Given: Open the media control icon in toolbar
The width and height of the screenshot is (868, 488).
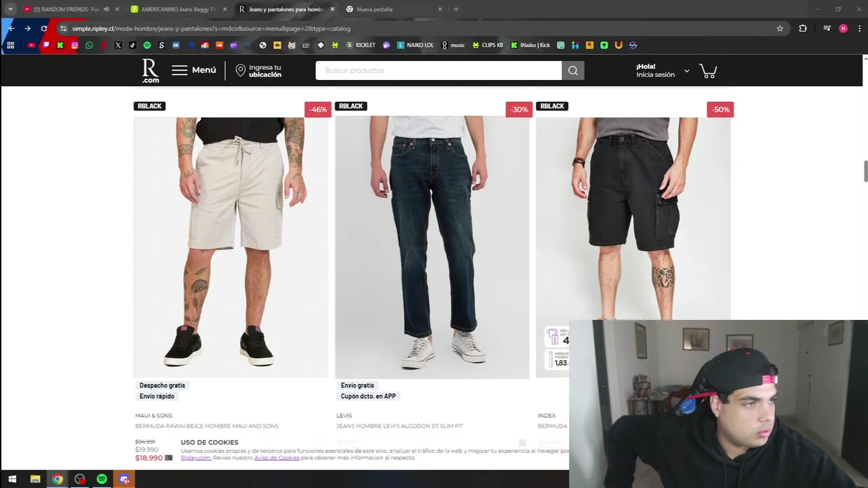Looking at the screenshot, I should tap(827, 28).
